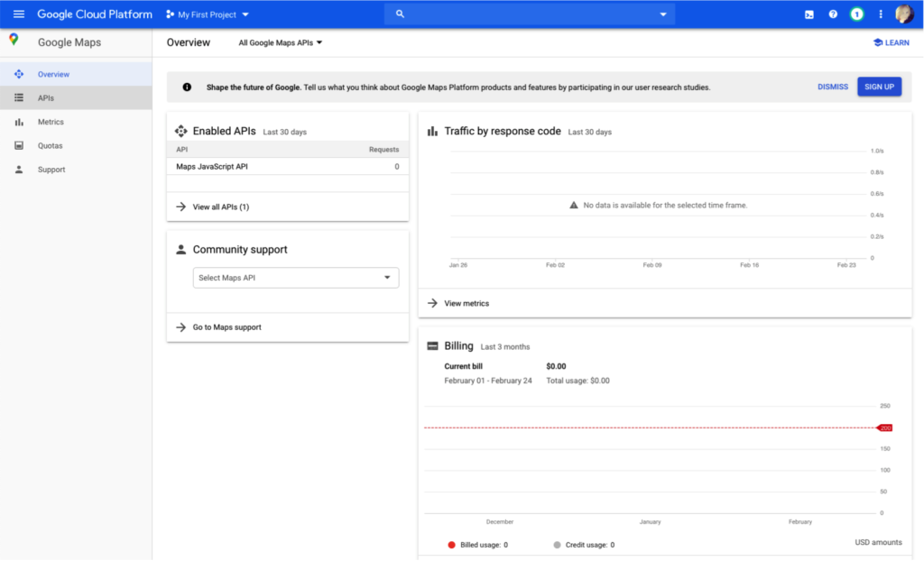Click the Support person icon
This screenshot has height=561, width=924.
coord(19,170)
